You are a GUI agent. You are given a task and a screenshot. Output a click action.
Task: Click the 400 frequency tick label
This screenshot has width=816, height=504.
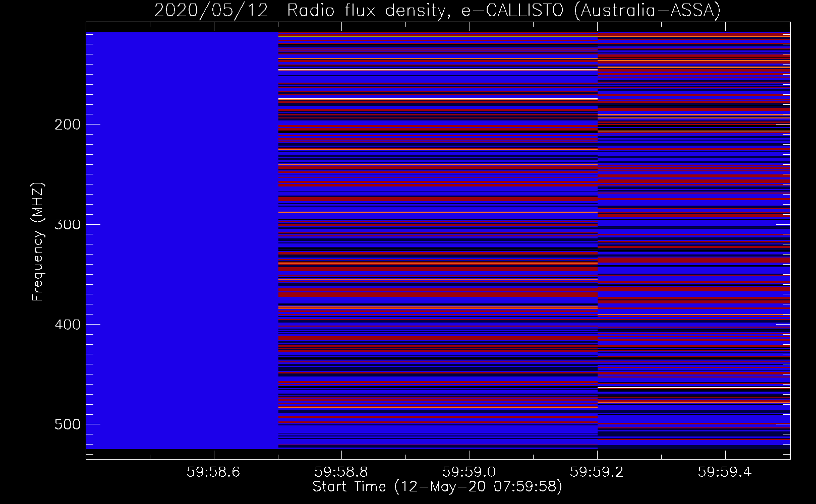pyautogui.click(x=68, y=324)
